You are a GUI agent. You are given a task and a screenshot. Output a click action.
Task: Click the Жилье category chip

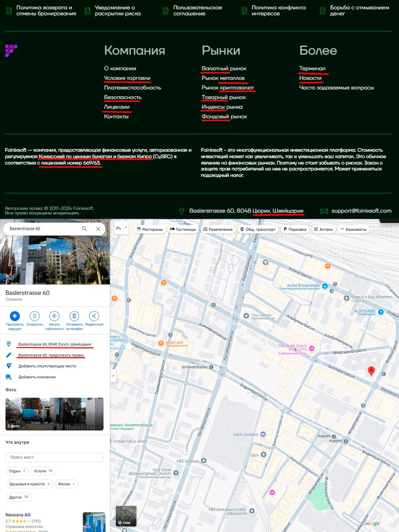pyautogui.click(x=66, y=484)
